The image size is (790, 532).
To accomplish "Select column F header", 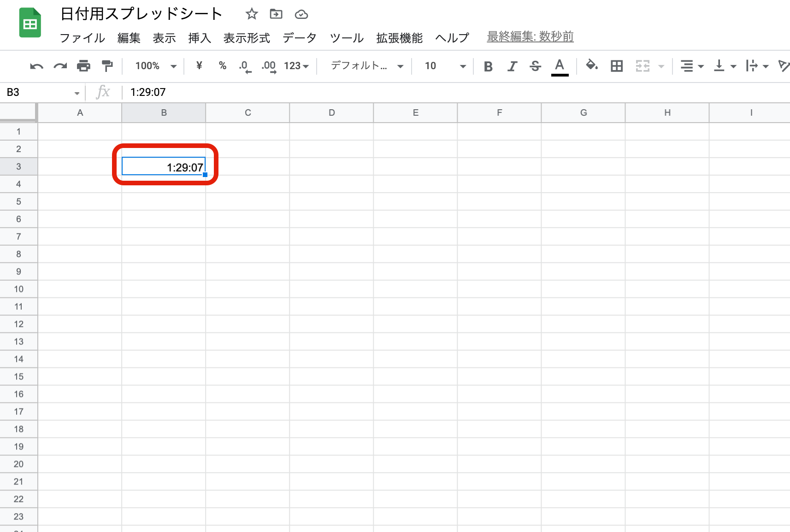I will click(x=499, y=113).
